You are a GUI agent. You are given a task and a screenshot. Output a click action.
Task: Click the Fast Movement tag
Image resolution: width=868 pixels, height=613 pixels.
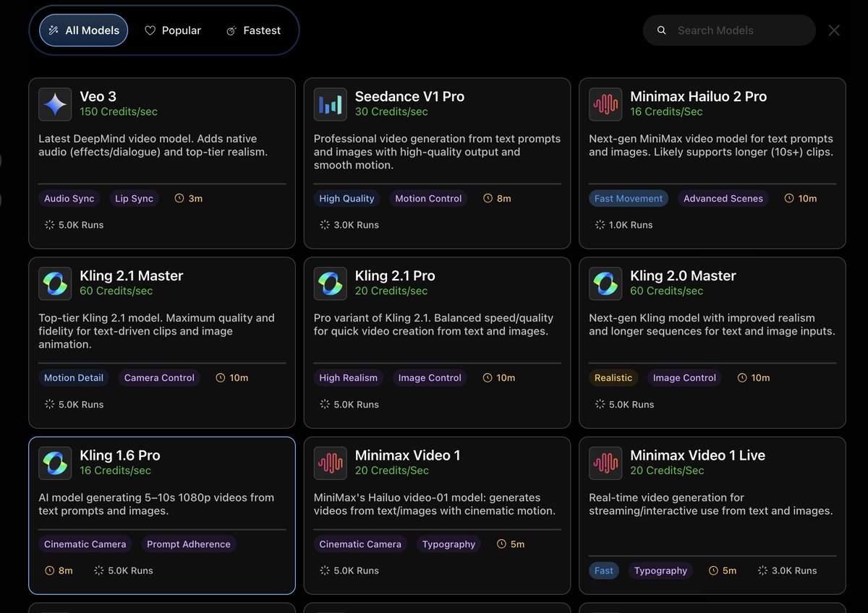(629, 198)
